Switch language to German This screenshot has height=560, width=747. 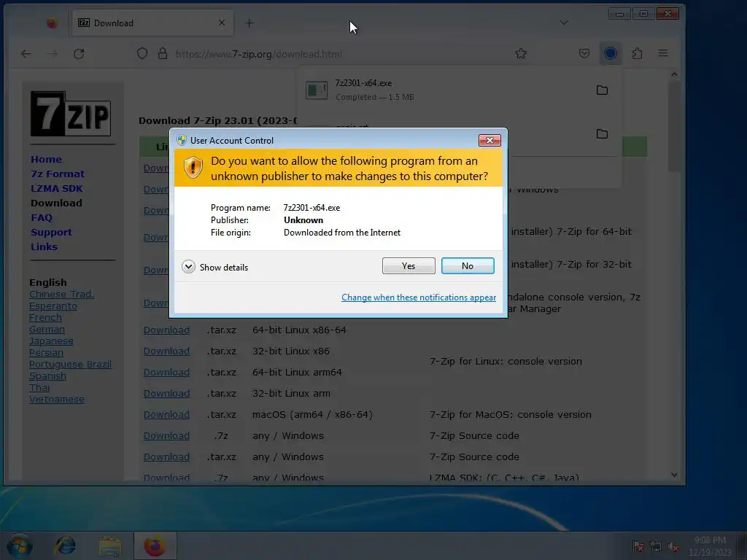click(x=47, y=329)
